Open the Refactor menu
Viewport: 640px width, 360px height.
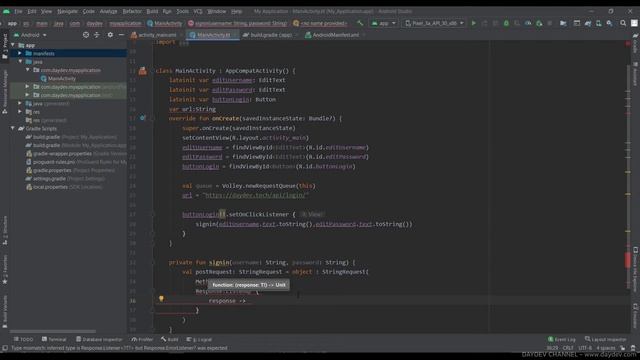(x=132, y=11)
